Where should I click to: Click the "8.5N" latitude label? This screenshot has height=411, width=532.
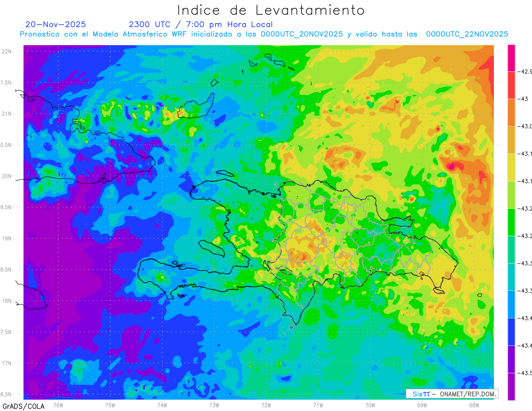7,270
